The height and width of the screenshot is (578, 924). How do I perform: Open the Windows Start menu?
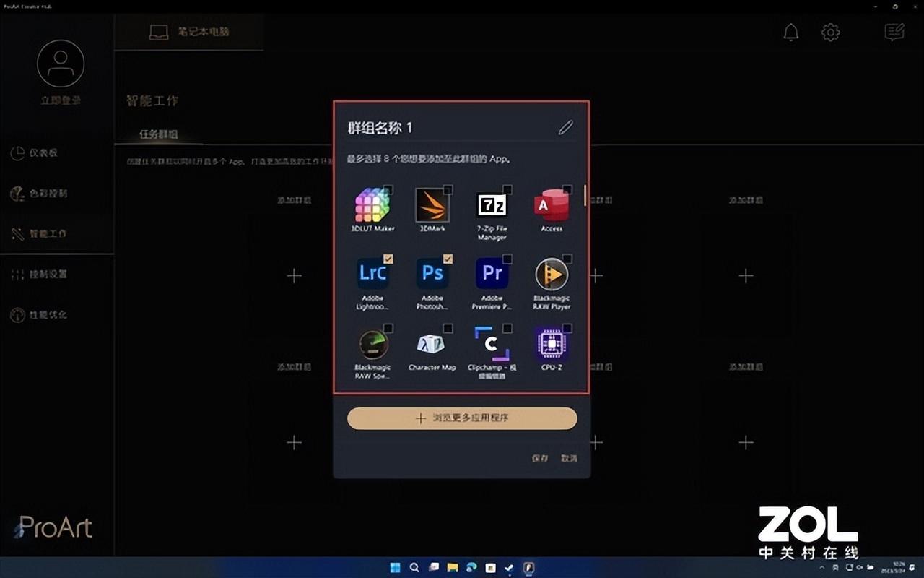click(396, 568)
